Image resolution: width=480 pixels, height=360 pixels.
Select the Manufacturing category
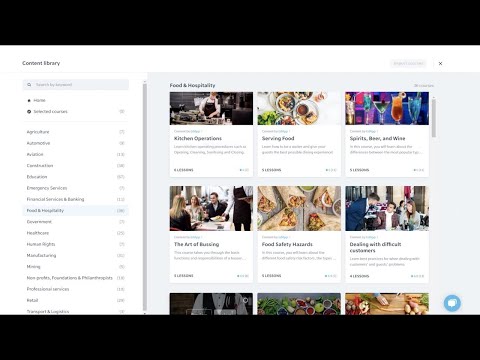[75, 255]
